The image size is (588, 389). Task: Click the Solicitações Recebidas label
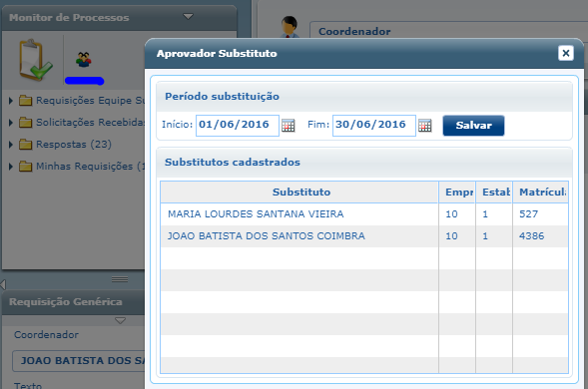click(x=90, y=122)
